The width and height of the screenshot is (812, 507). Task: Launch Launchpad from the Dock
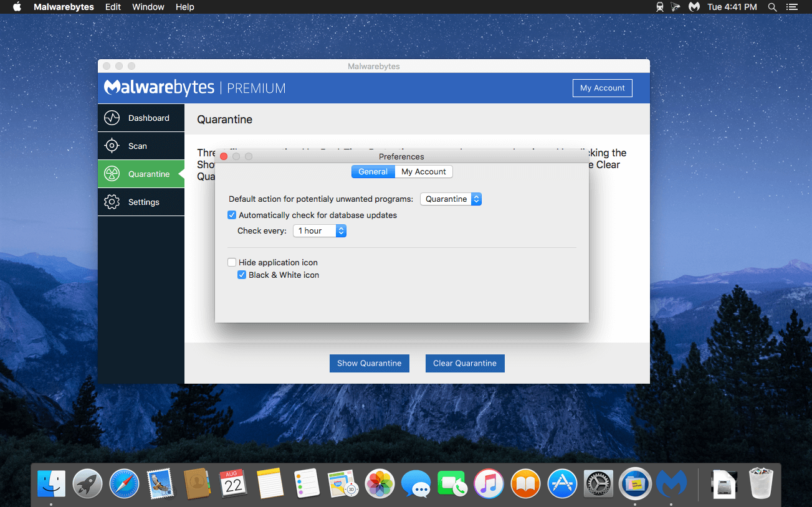click(88, 483)
